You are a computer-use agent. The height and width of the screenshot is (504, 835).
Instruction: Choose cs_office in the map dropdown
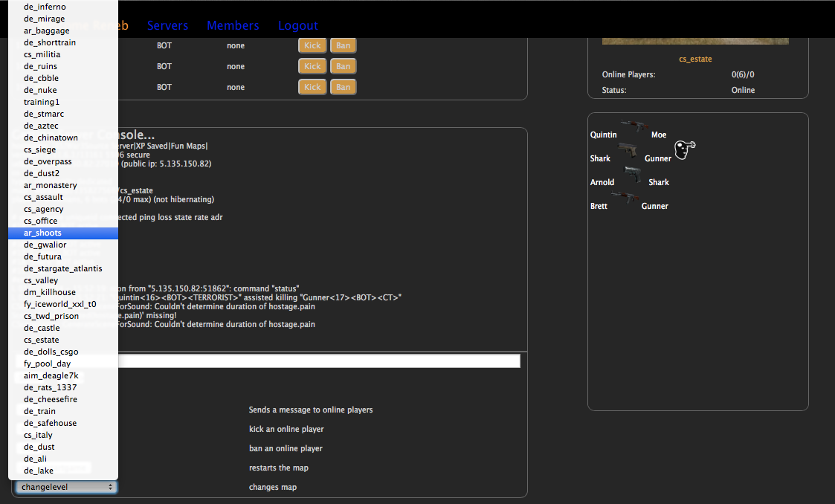point(40,221)
